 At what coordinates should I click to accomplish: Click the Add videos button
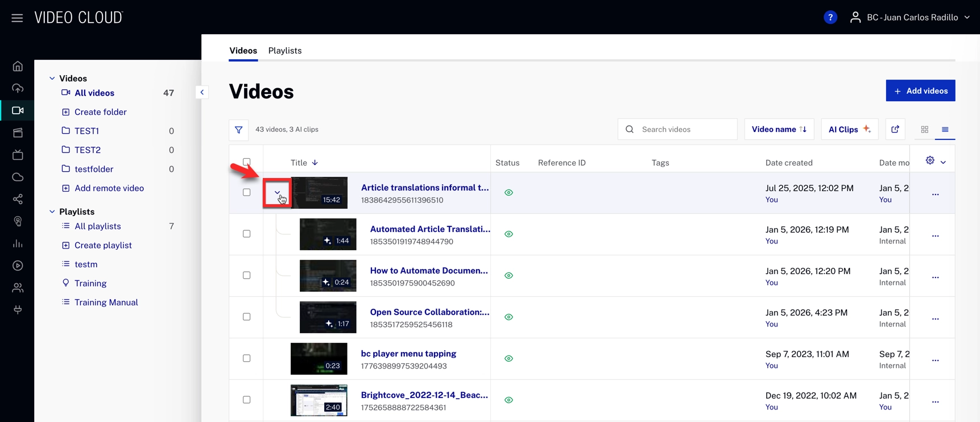(x=920, y=91)
